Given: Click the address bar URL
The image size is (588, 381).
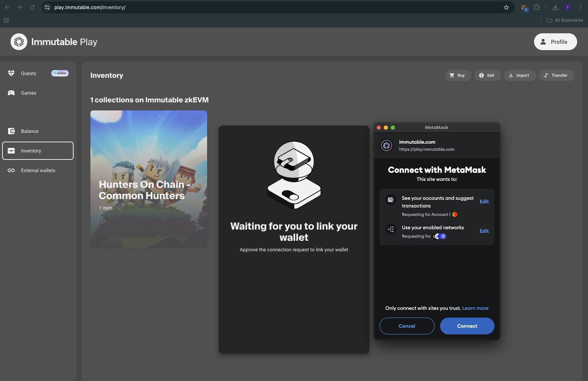Looking at the screenshot, I should click(x=90, y=7).
